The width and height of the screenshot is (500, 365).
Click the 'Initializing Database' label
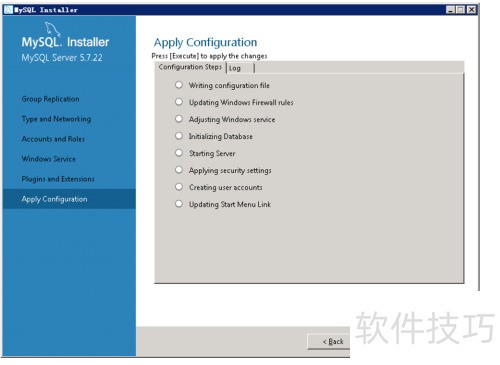click(221, 136)
